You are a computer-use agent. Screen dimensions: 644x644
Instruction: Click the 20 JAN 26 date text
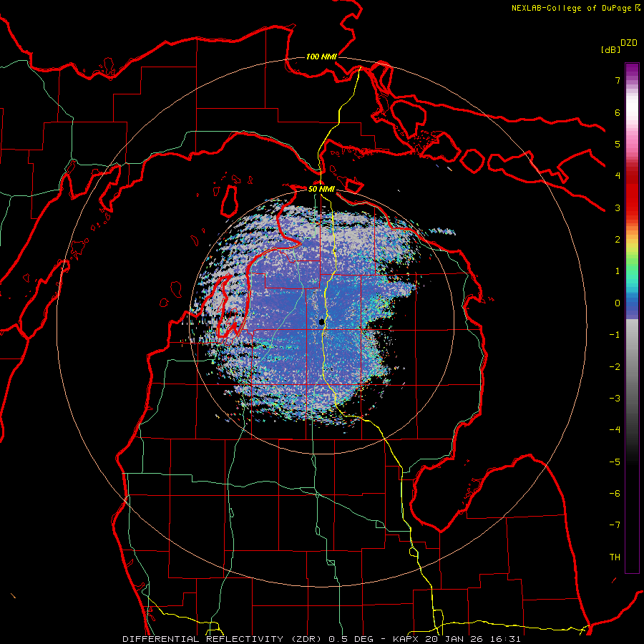coord(454,639)
